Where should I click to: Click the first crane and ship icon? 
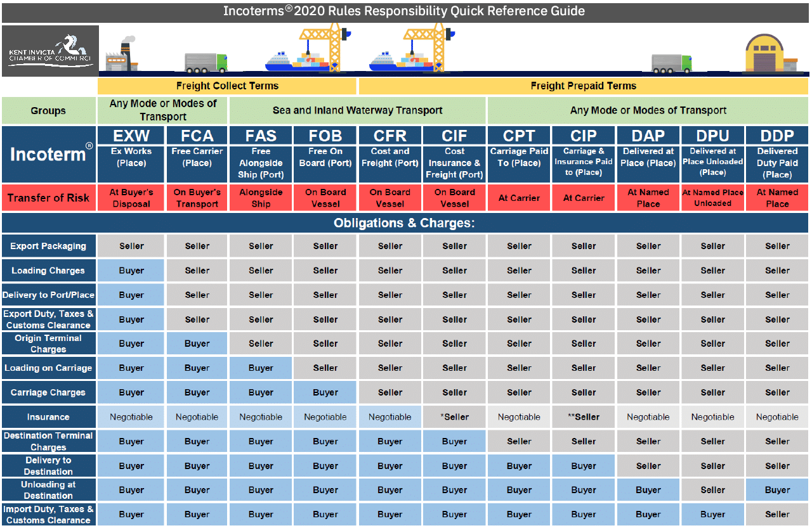pyautogui.click(x=307, y=49)
